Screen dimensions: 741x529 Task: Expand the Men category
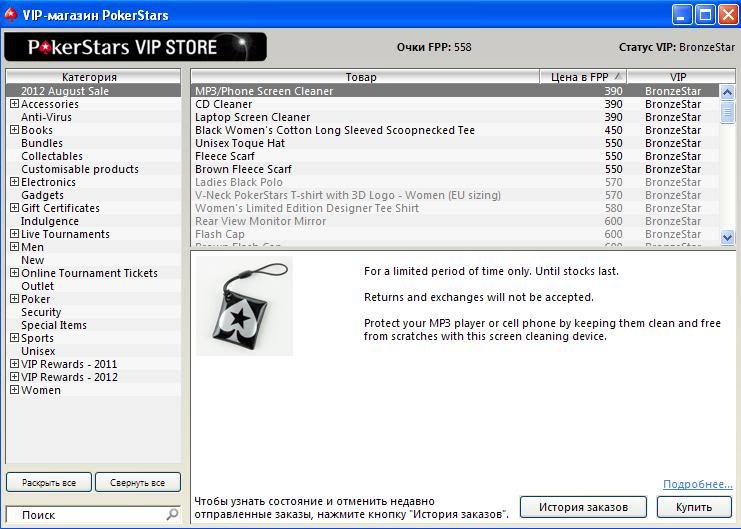[x=15, y=246]
